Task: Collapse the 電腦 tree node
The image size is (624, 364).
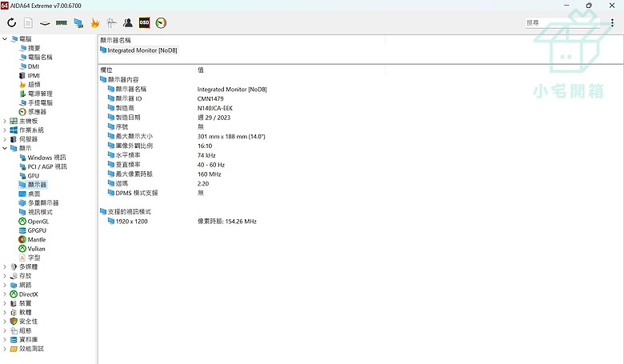Action: 5,38
